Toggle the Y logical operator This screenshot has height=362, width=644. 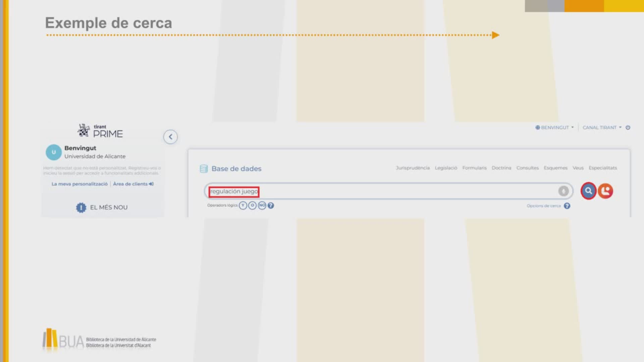point(243,205)
